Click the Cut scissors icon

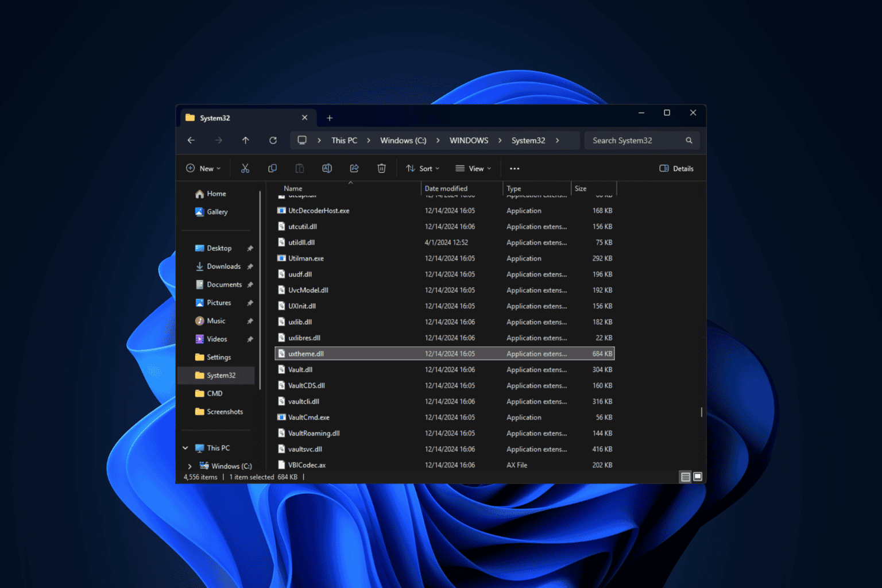coord(245,168)
